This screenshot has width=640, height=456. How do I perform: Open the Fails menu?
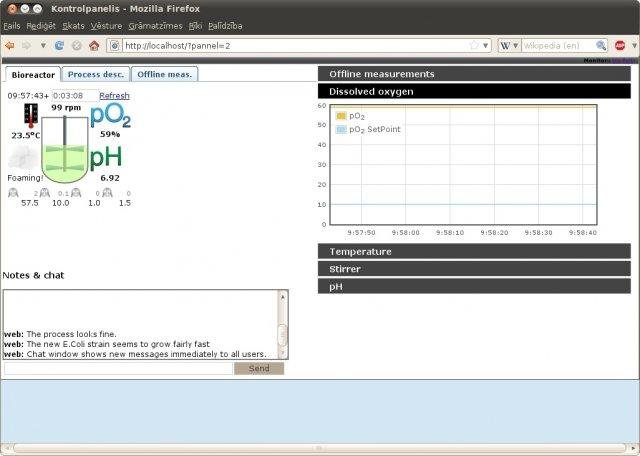pos(11,26)
